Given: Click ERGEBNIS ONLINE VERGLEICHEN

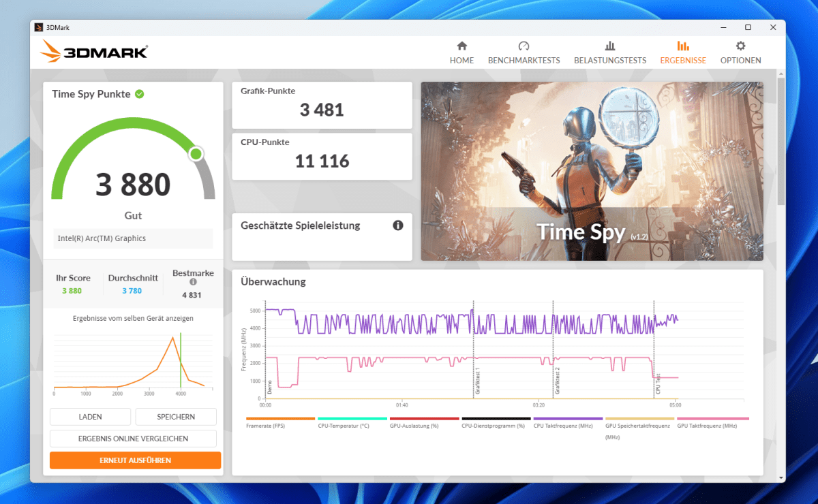Looking at the screenshot, I should (x=133, y=439).
